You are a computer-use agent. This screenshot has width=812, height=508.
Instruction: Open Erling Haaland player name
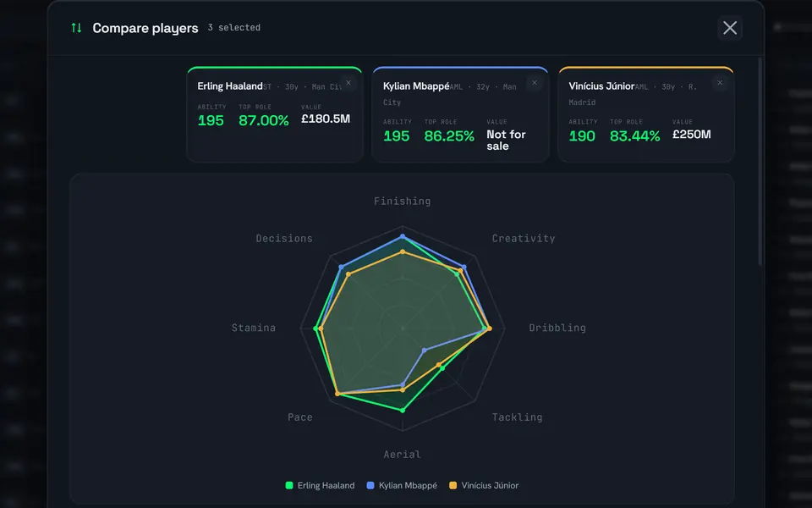point(230,86)
